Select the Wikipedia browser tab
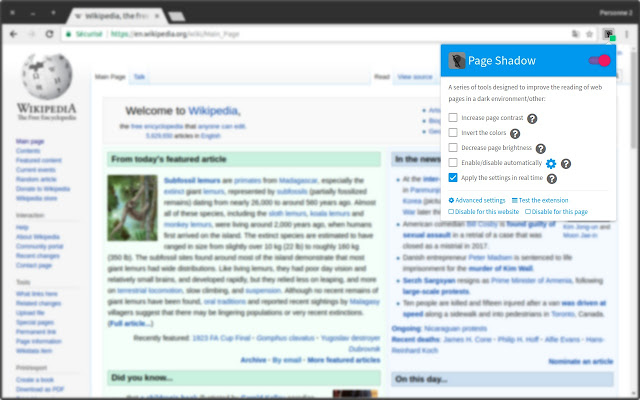Viewport: 640px width, 400px height. 117,16
